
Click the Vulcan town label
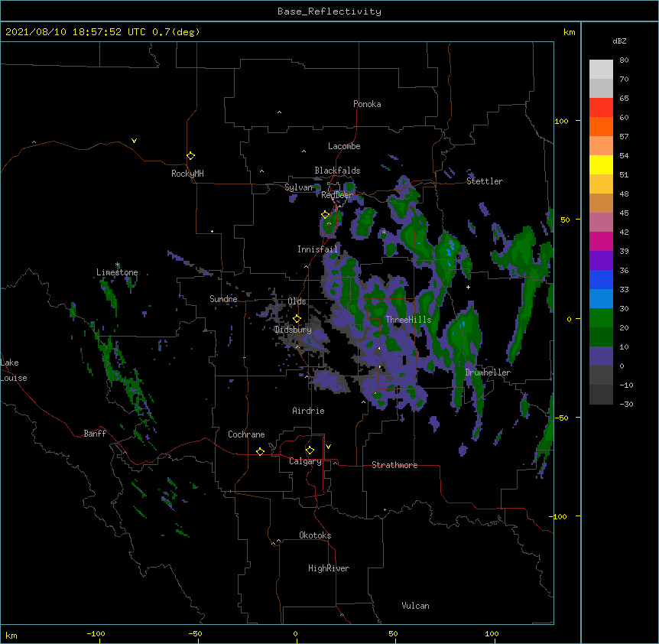click(x=415, y=606)
